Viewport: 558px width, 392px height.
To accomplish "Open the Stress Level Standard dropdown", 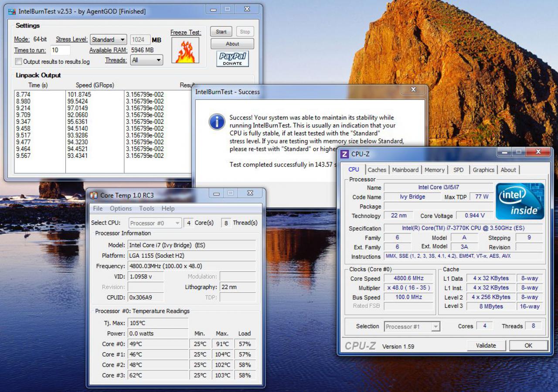I will (109, 39).
